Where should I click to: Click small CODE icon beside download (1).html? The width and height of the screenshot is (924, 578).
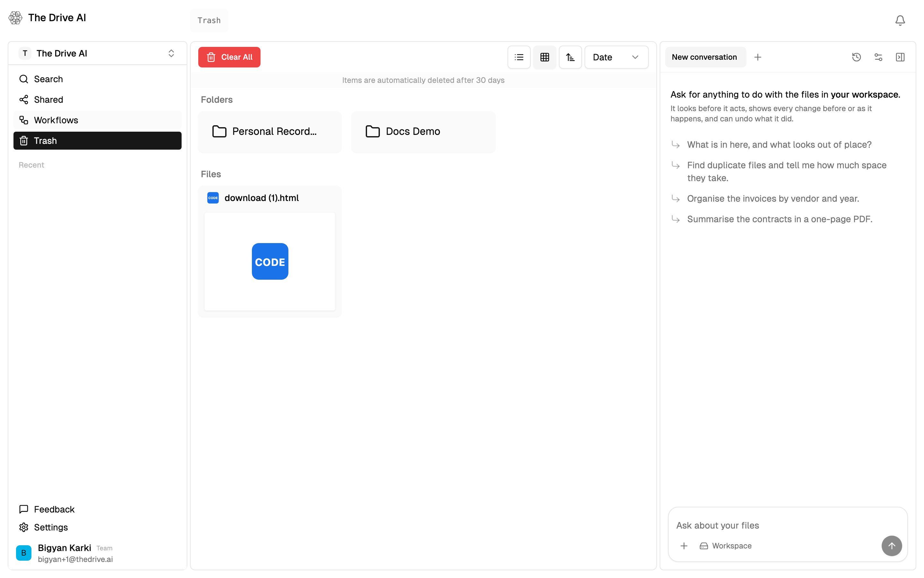coord(213,197)
